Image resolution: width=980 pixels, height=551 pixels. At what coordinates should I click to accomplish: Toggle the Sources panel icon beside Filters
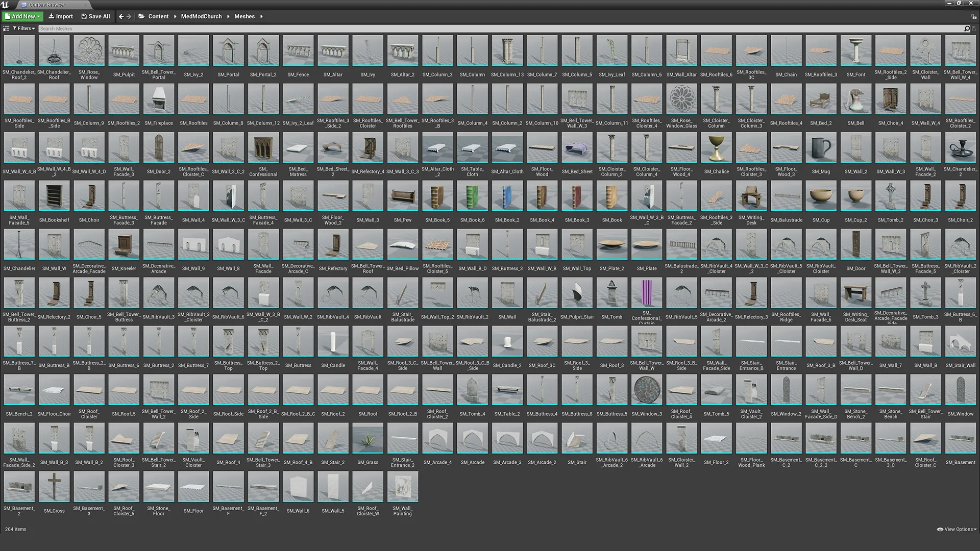(x=6, y=28)
